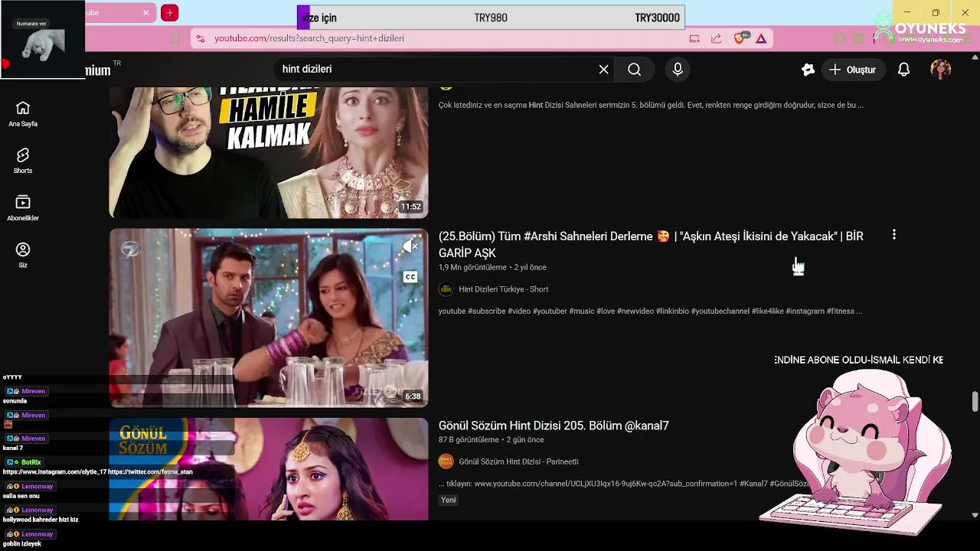Open account avatar menu
Screen dimensions: 980x551
[941, 70]
